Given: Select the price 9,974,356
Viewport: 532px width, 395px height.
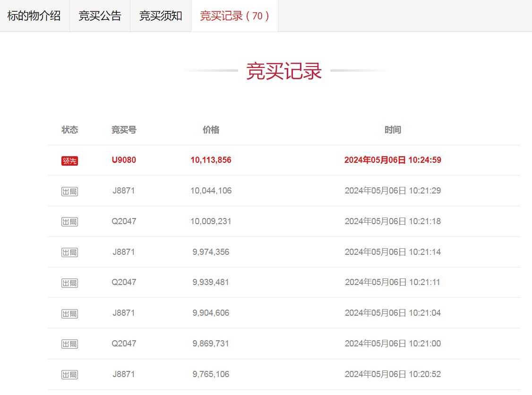Looking at the screenshot, I should tap(211, 252).
